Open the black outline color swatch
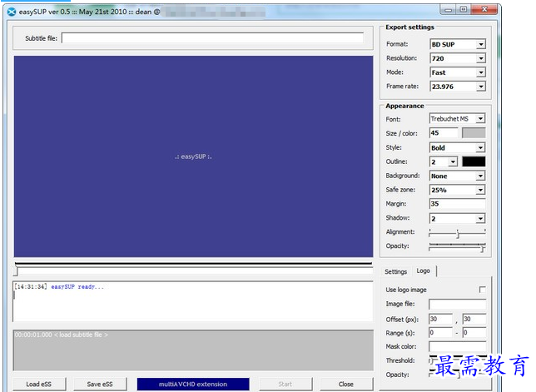Screen dimensions: 536x392 [x=474, y=161]
